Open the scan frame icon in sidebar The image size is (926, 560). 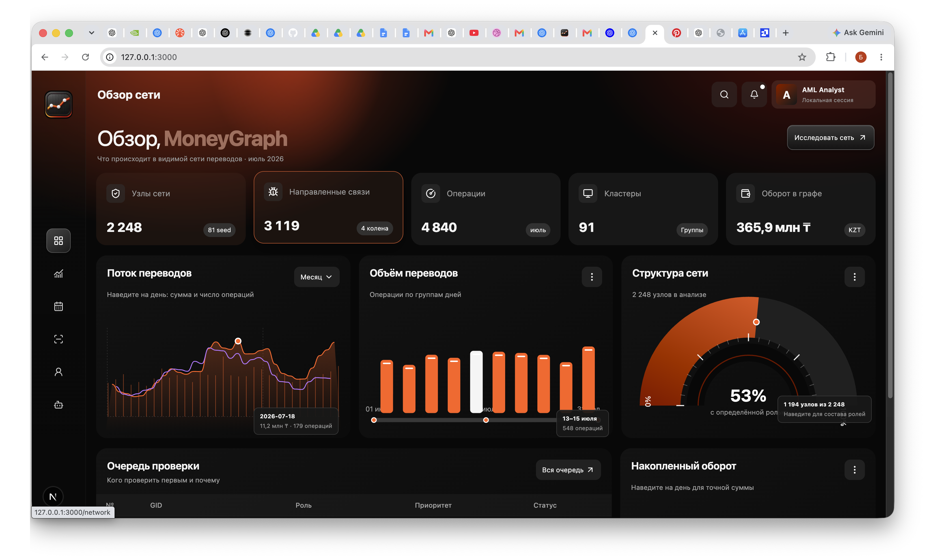pyautogui.click(x=58, y=339)
